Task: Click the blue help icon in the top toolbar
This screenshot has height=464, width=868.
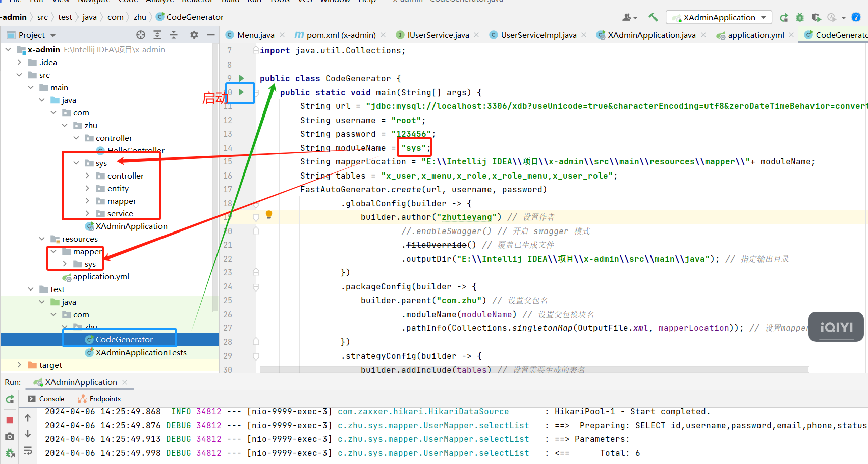Action: pyautogui.click(x=856, y=17)
